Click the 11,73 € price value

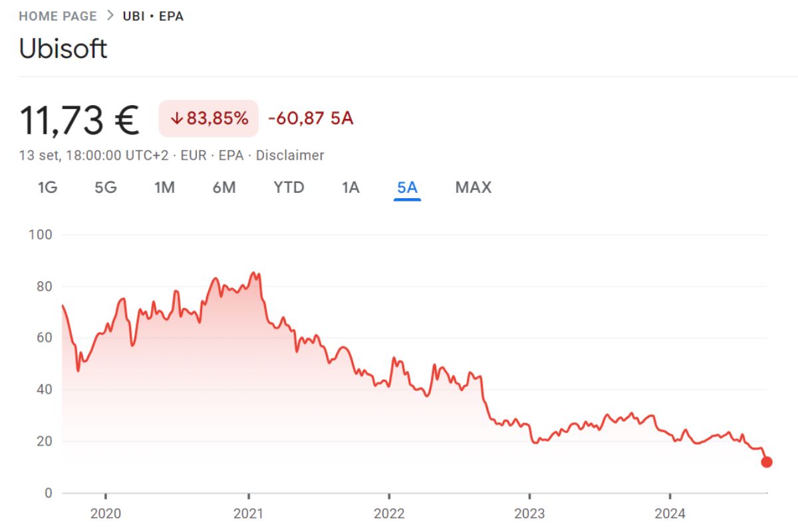click(80, 120)
